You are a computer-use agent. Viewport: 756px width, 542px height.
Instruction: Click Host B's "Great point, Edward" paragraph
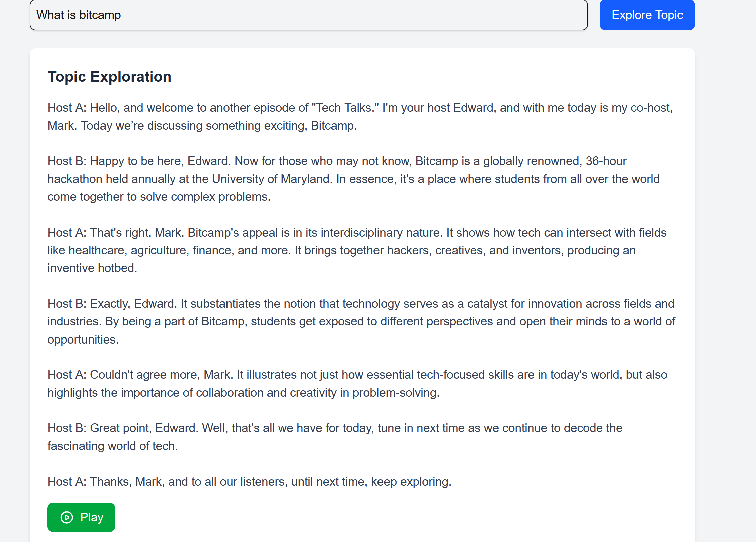click(335, 428)
